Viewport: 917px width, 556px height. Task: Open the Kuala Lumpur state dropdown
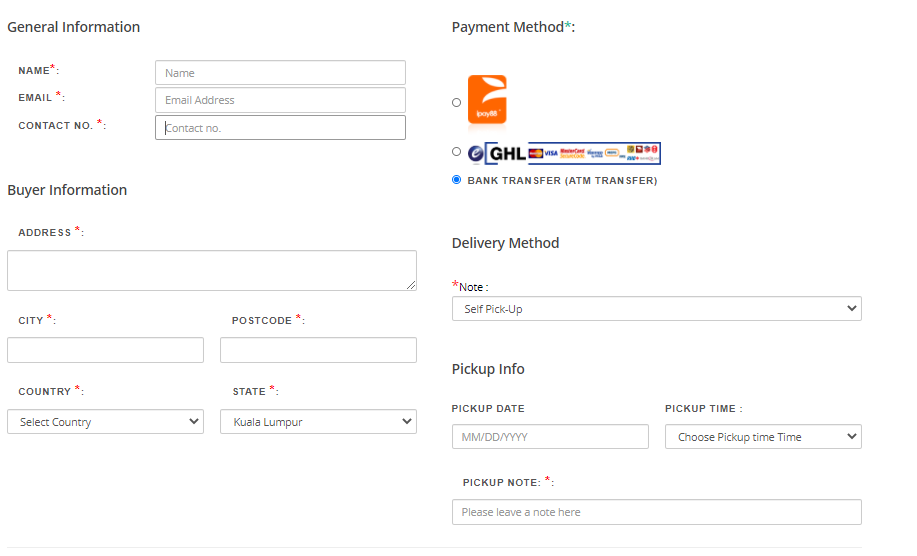click(x=318, y=422)
